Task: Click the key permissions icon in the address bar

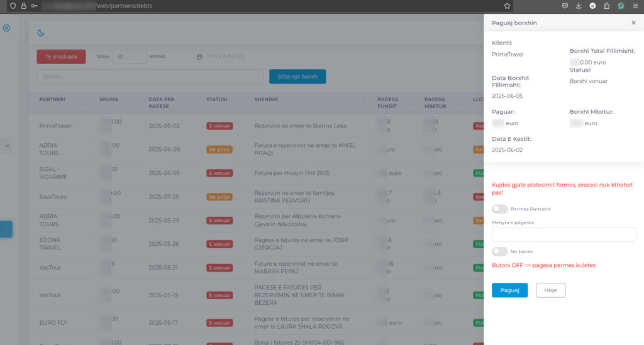Action: (x=34, y=6)
